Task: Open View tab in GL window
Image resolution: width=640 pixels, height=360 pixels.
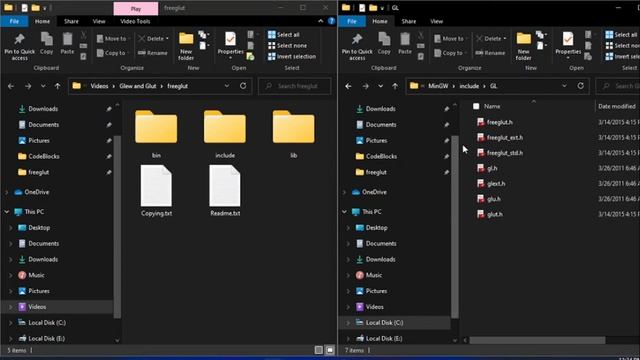Action: coord(436,21)
